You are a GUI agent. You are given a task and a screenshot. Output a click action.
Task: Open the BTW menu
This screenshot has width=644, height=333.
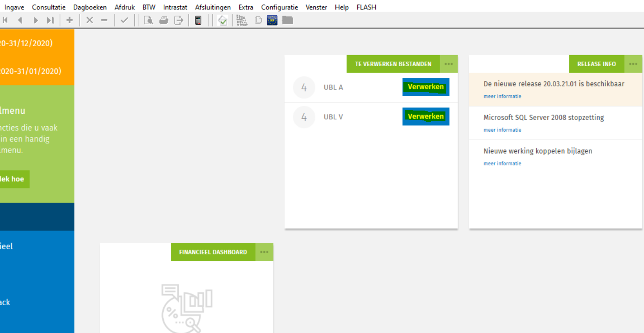(149, 7)
